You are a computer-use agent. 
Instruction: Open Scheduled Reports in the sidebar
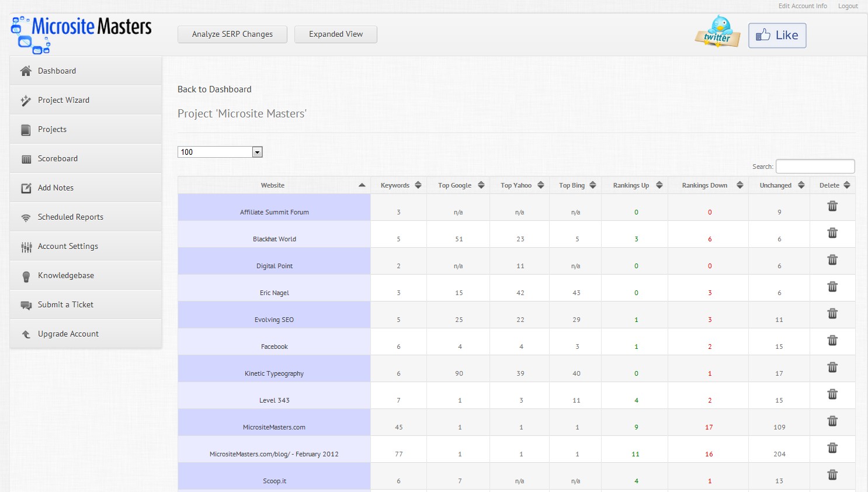point(86,217)
